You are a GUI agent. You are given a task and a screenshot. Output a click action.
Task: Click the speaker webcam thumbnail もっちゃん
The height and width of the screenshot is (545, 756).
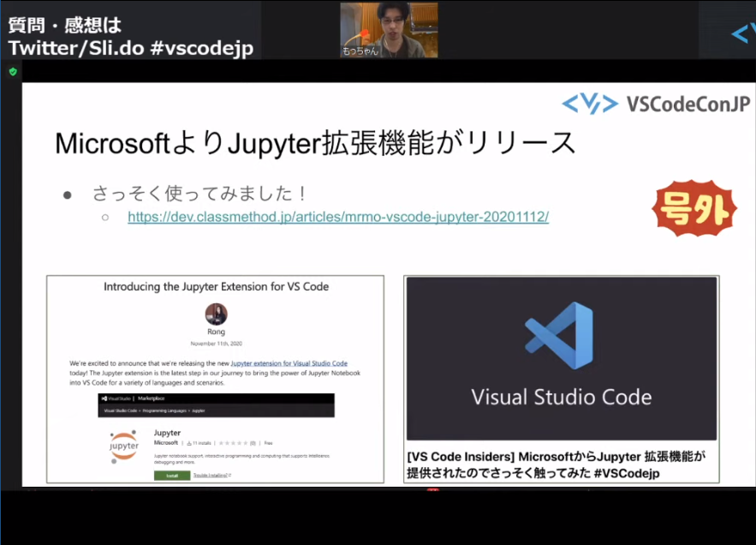click(389, 30)
